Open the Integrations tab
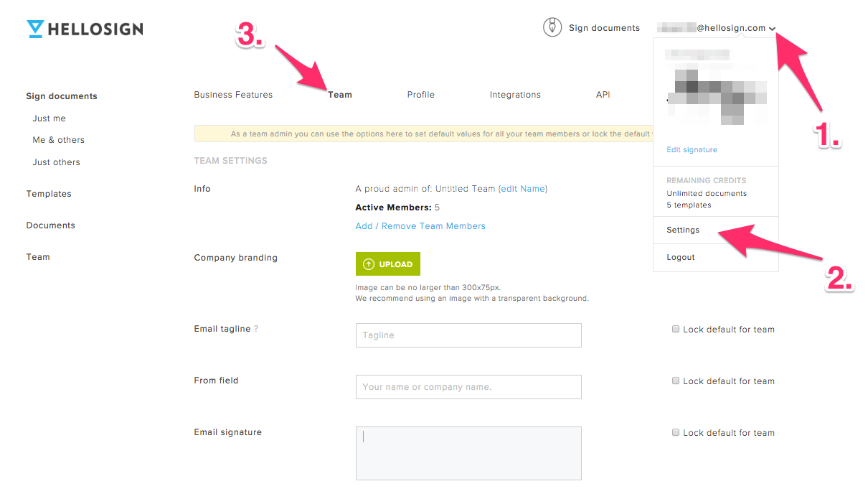The width and height of the screenshot is (868, 499). [515, 95]
